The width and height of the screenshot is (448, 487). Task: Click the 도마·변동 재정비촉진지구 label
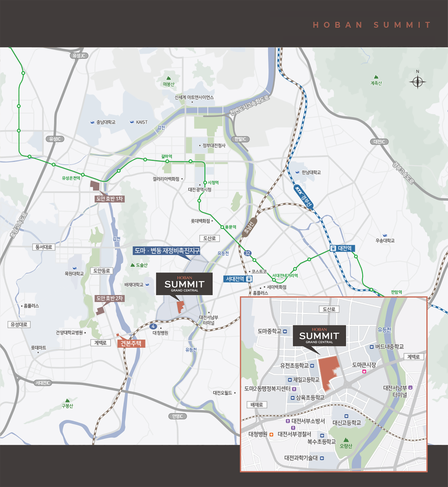[x=166, y=250]
